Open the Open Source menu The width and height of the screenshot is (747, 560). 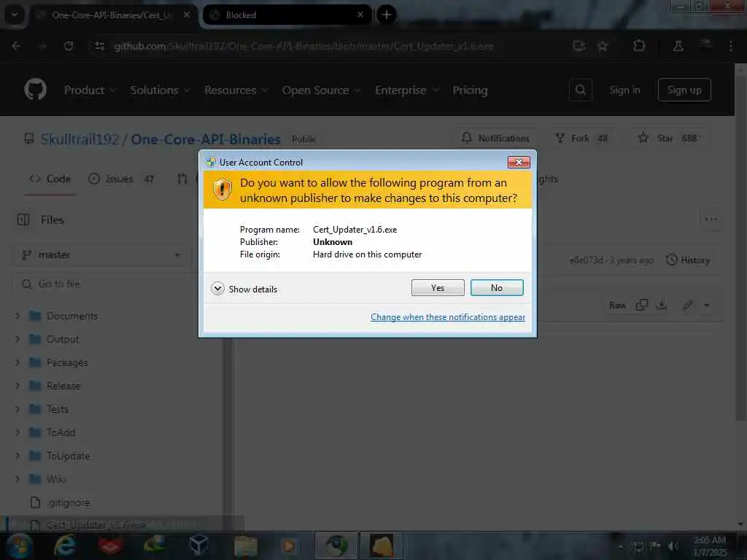click(321, 90)
